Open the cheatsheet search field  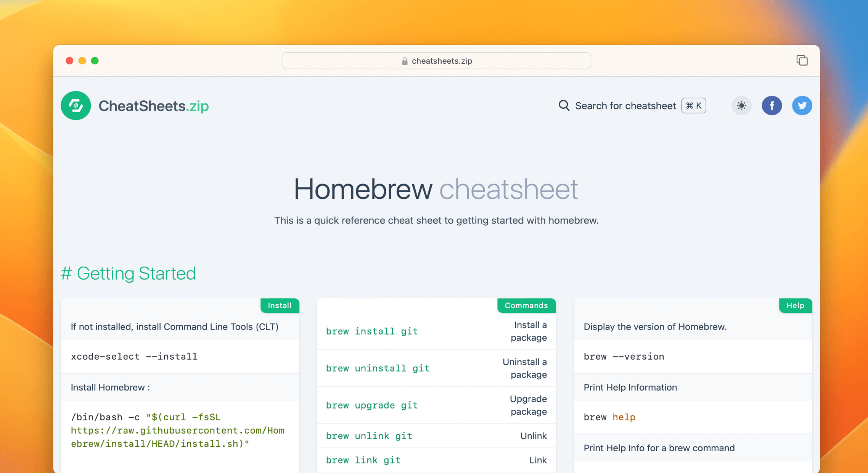click(x=625, y=106)
